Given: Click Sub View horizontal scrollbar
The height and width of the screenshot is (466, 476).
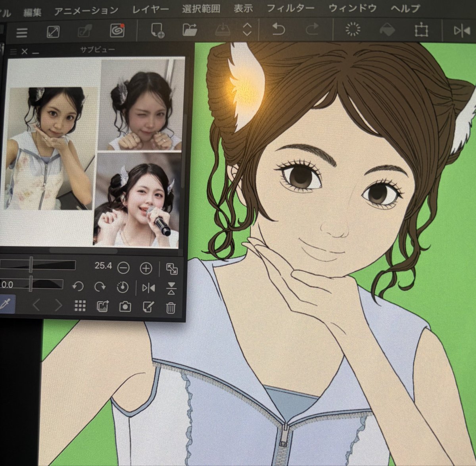Looking at the screenshot, I should point(83,251).
